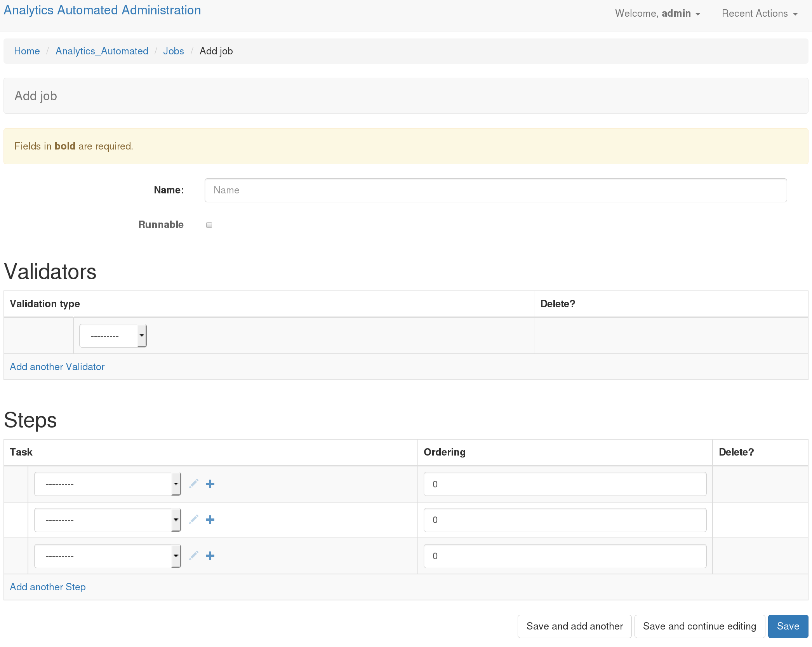
Task: Click the Save button
Action: click(788, 626)
